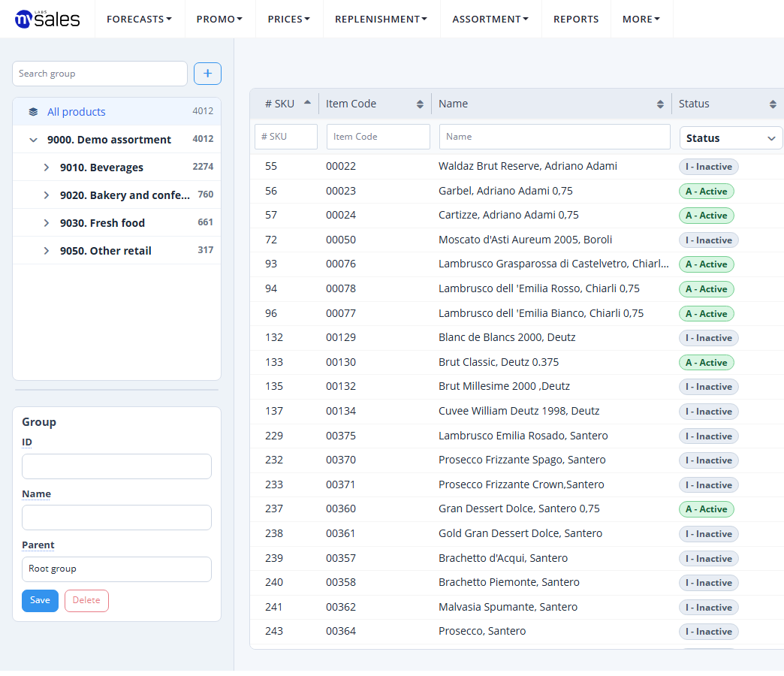Image resolution: width=784 pixels, height=676 pixels.
Task: Sort by SKU ascending arrow
Action: (x=307, y=102)
